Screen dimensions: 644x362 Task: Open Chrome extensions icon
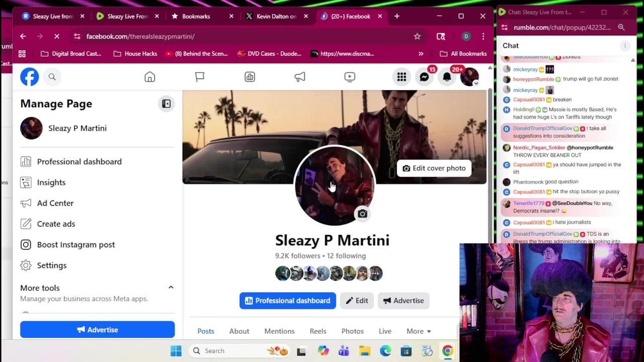pyautogui.click(x=441, y=36)
